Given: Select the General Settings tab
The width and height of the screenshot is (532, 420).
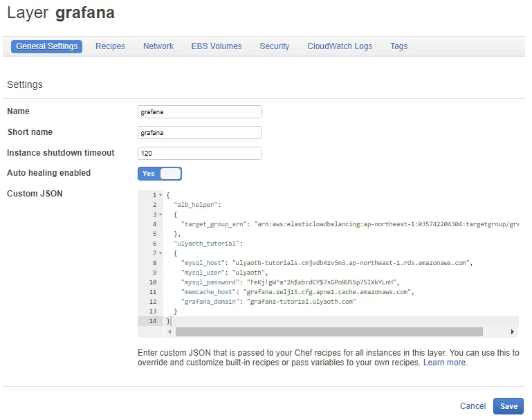Looking at the screenshot, I should click(x=46, y=46).
